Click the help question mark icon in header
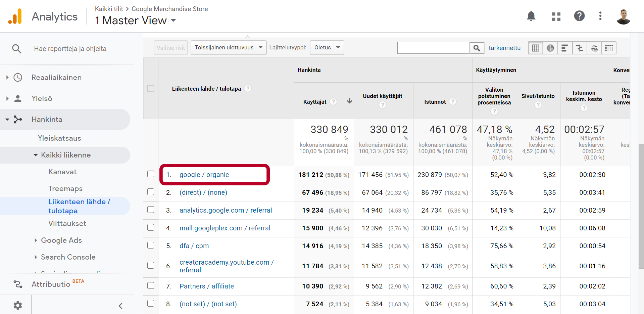644x314 pixels. [x=579, y=16]
